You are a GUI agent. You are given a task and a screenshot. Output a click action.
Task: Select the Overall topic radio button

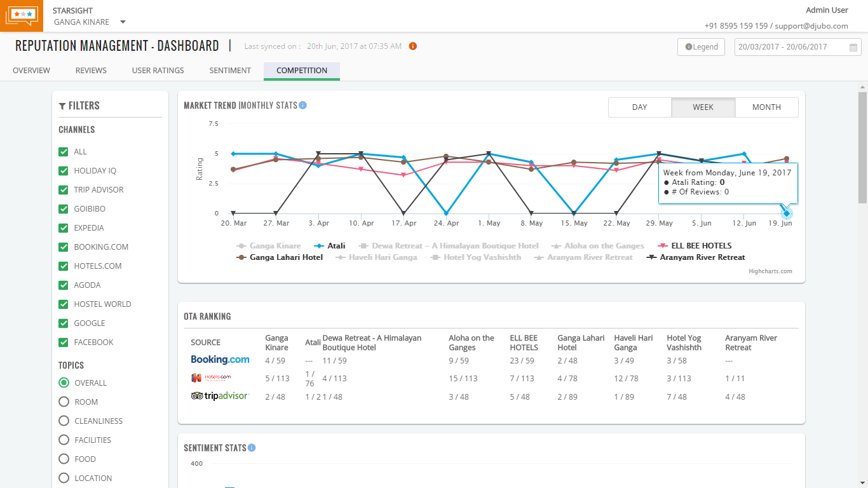tap(64, 383)
